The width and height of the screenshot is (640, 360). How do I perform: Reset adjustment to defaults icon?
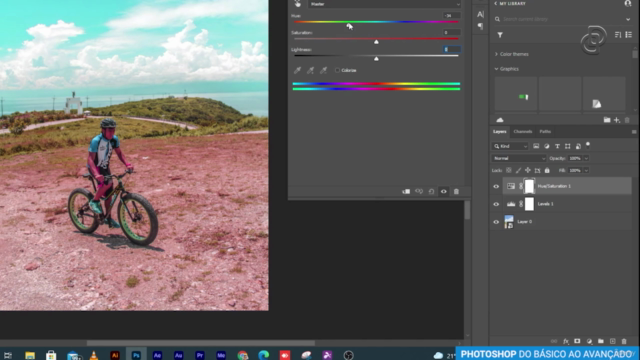[x=431, y=191]
